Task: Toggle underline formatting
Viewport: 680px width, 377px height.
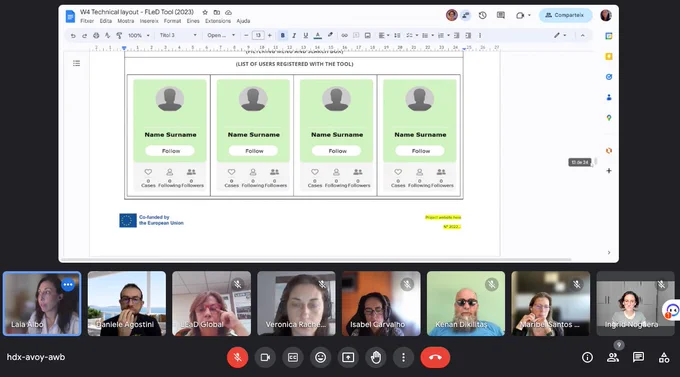Action: pyautogui.click(x=305, y=36)
